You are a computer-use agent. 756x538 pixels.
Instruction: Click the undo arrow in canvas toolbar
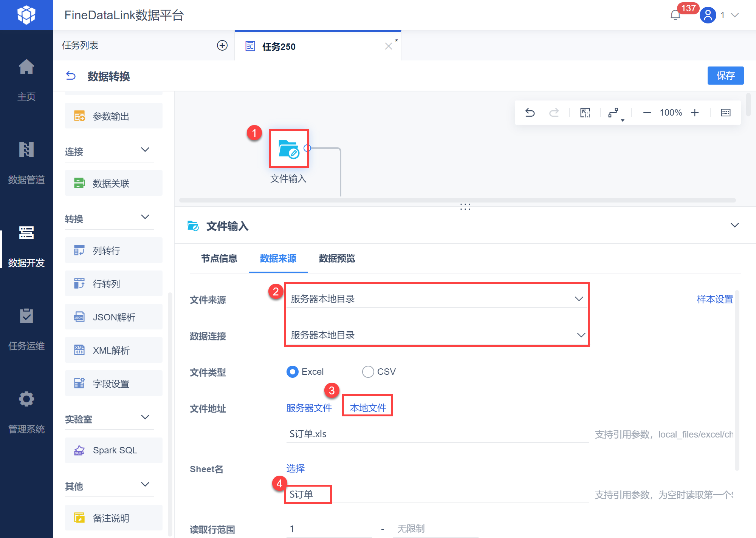pyautogui.click(x=530, y=113)
